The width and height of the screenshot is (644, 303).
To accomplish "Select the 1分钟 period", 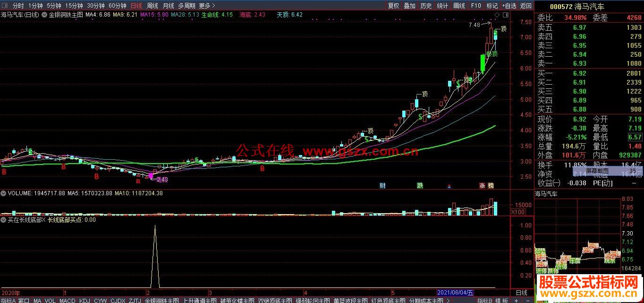I will [x=35, y=6].
